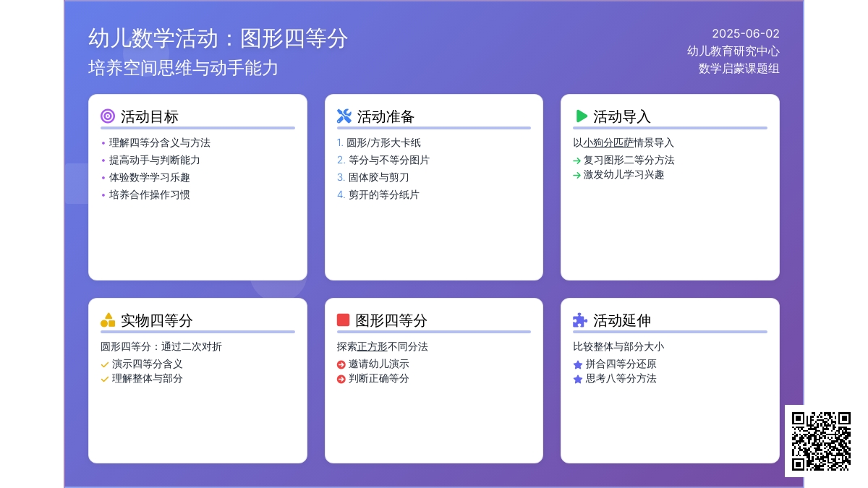Click the red arrow circle before 邀请幼儿演示
This screenshot has width=868, height=488.
click(x=341, y=364)
